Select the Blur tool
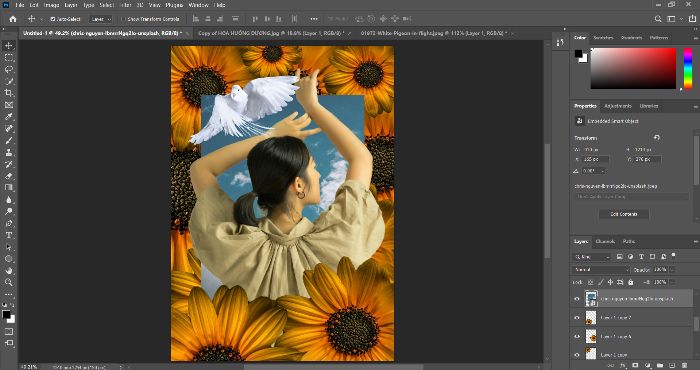 click(8, 200)
